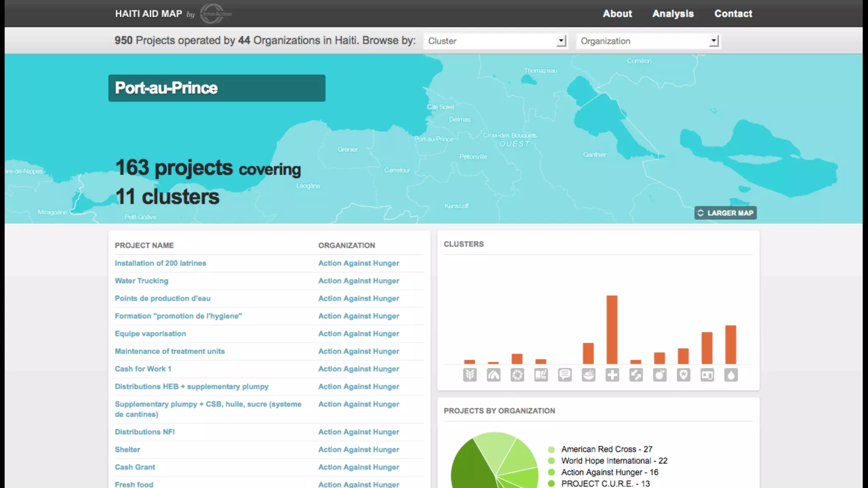Image resolution: width=868 pixels, height=488 pixels.
Task: Click the American Red Cross legend swatch
Action: coord(551,449)
